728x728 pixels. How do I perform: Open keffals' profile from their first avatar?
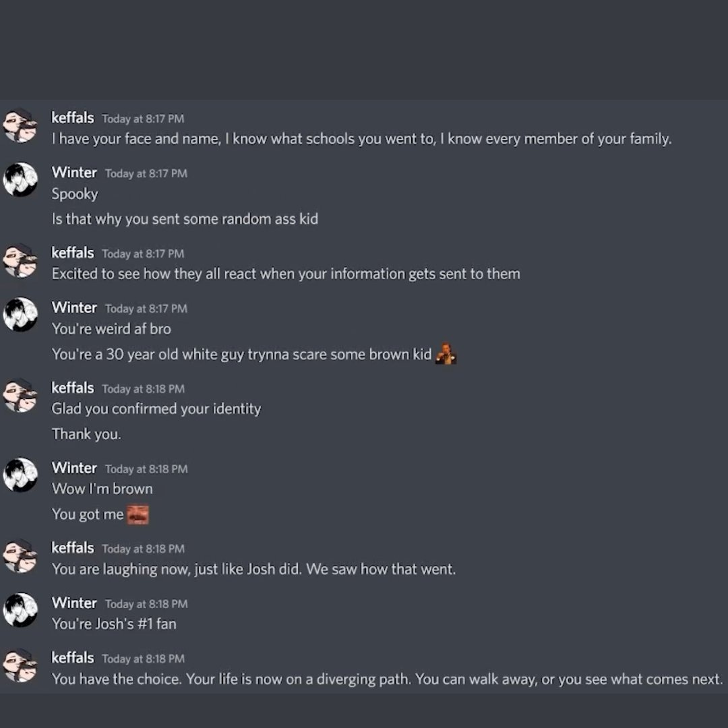coord(21,125)
